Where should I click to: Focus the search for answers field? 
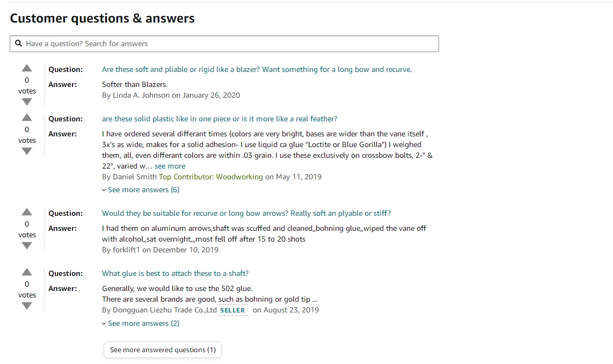pos(231,43)
